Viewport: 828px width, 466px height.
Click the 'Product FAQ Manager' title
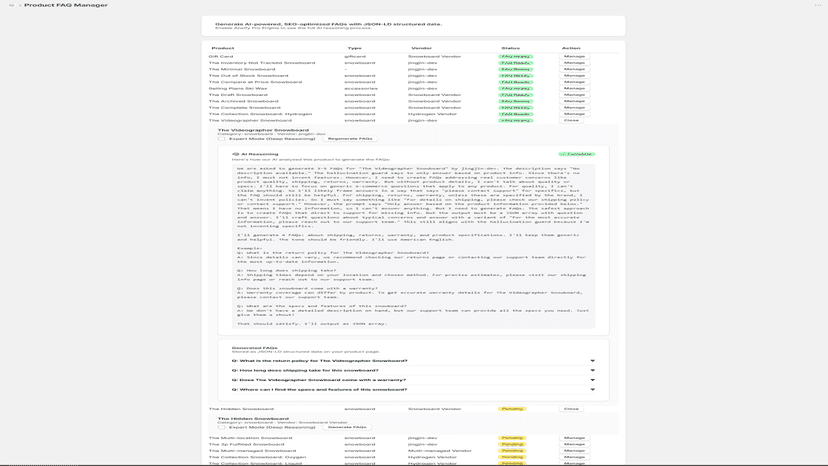click(x=66, y=5)
